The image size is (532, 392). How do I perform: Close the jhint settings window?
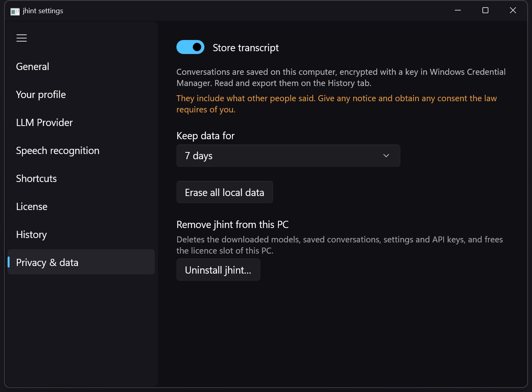[513, 10]
